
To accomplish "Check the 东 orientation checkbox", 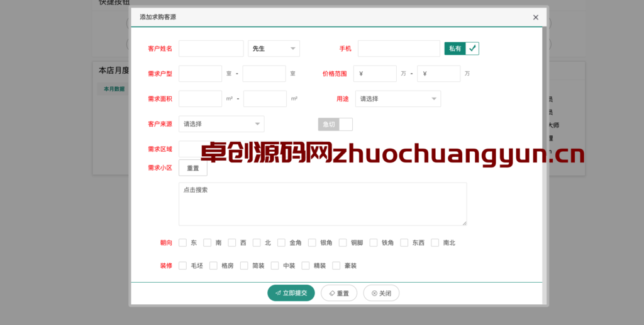I will click(183, 242).
